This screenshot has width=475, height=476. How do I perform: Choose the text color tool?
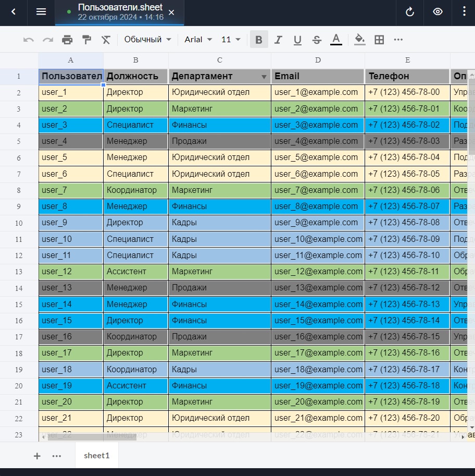(336, 40)
